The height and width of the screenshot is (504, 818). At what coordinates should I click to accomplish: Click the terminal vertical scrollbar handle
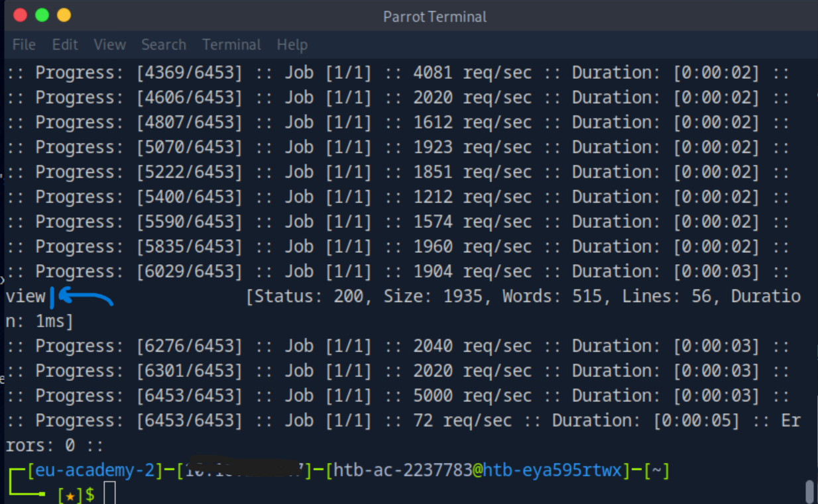click(x=809, y=491)
